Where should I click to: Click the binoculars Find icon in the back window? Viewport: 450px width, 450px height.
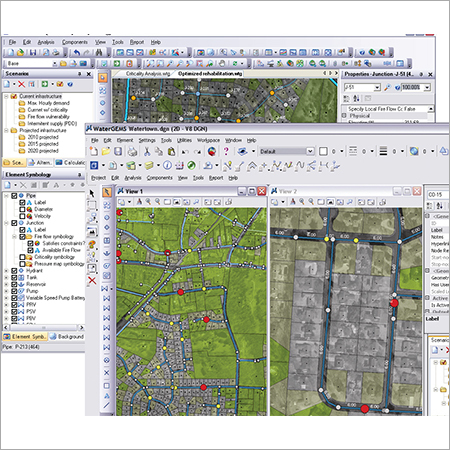99,52
